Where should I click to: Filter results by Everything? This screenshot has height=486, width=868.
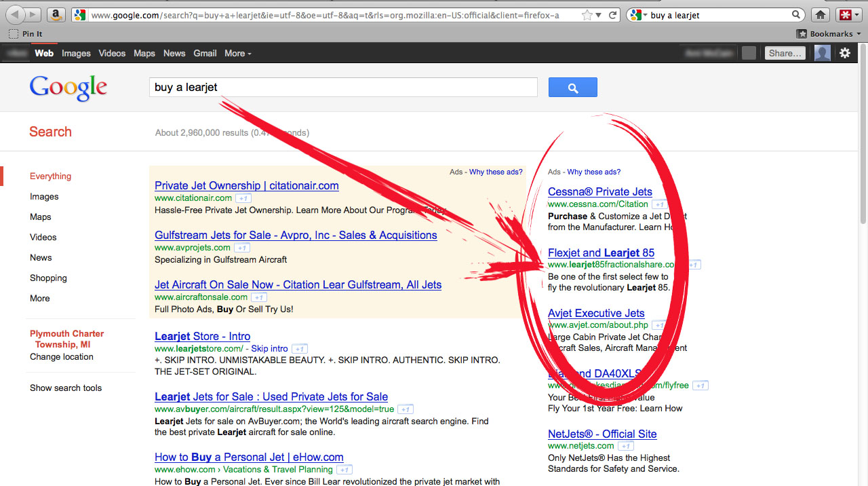coord(50,176)
